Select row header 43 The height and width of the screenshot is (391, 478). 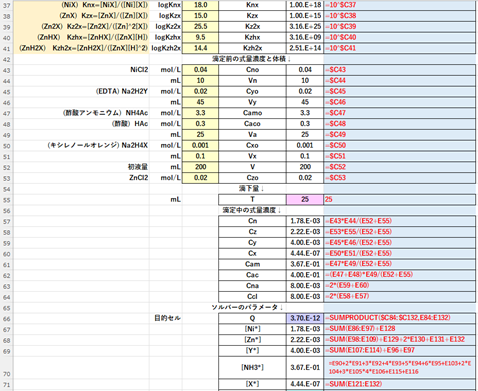point(7,70)
